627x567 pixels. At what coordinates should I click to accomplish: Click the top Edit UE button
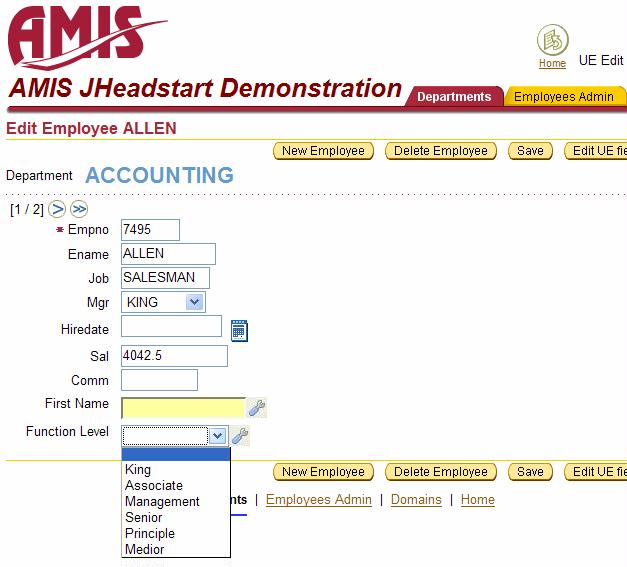point(596,151)
